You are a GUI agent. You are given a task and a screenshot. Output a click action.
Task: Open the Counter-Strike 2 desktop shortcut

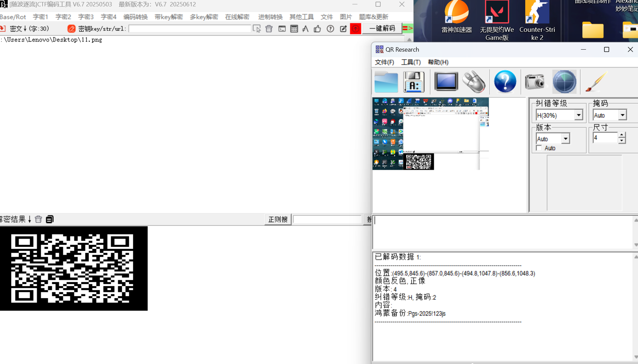pos(537,20)
